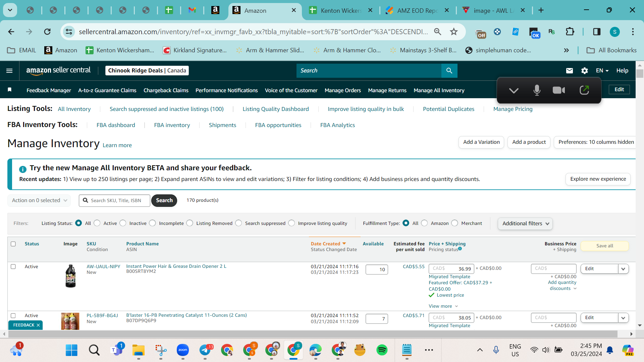Toggle camera in the floating meeting toolbar
The image size is (644, 362).
click(559, 90)
